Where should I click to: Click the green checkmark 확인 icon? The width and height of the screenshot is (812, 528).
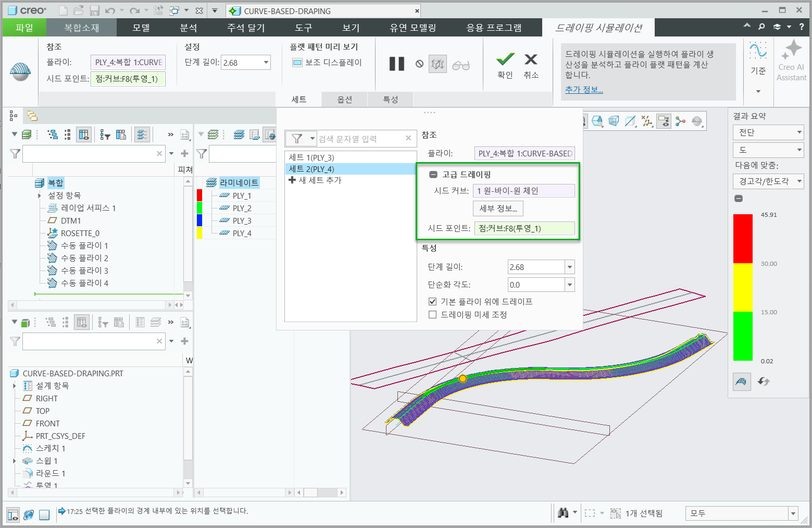click(505, 59)
